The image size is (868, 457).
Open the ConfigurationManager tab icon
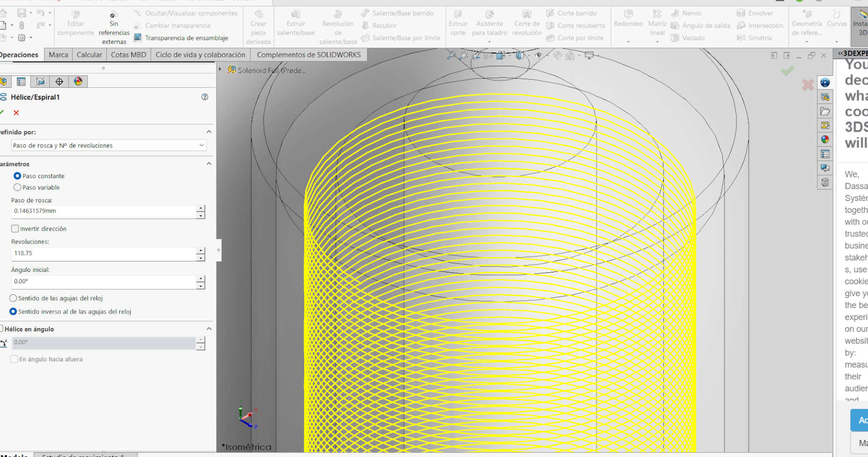(40, 81)
